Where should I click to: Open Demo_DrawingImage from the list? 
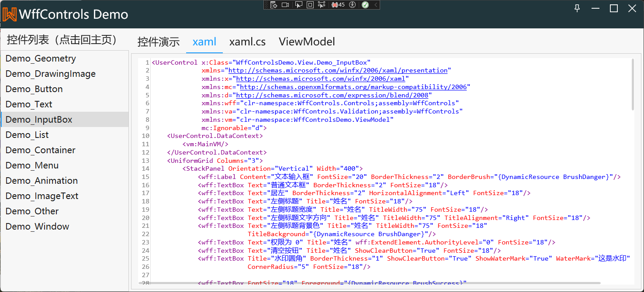pyautogui.click(x=65, y=74)
